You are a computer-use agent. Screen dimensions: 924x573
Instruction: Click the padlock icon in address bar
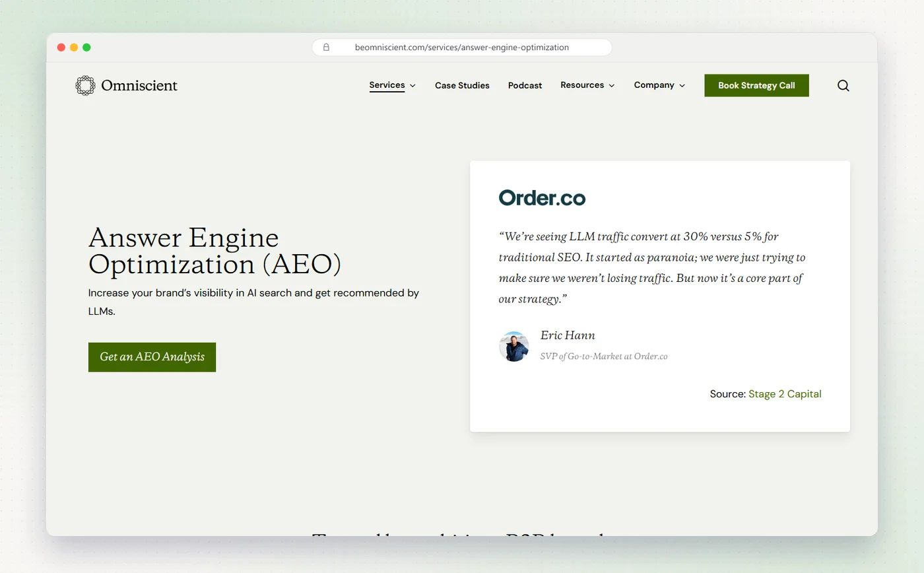click(x=326, y=48)
